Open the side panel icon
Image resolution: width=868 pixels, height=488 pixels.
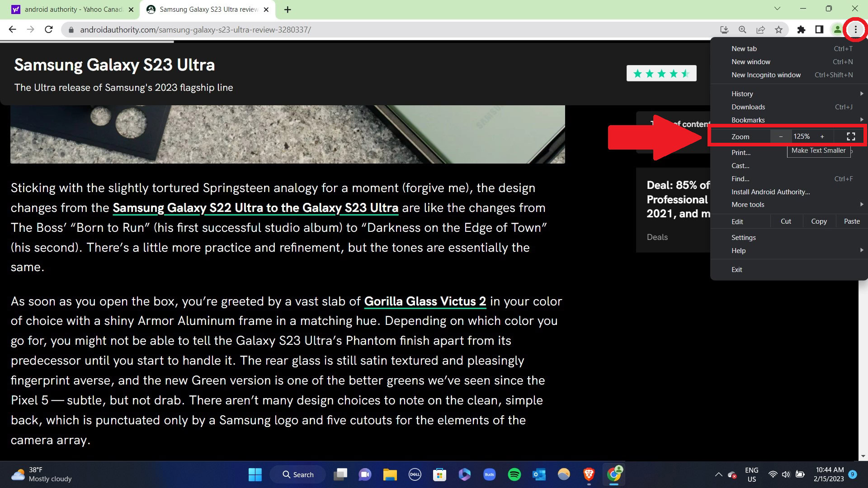(819, 30)
